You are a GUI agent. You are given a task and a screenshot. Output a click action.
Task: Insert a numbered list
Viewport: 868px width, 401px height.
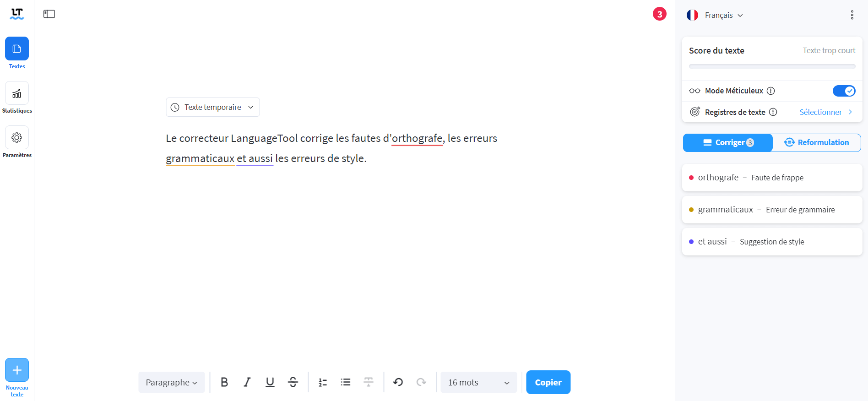pos(323,382)
